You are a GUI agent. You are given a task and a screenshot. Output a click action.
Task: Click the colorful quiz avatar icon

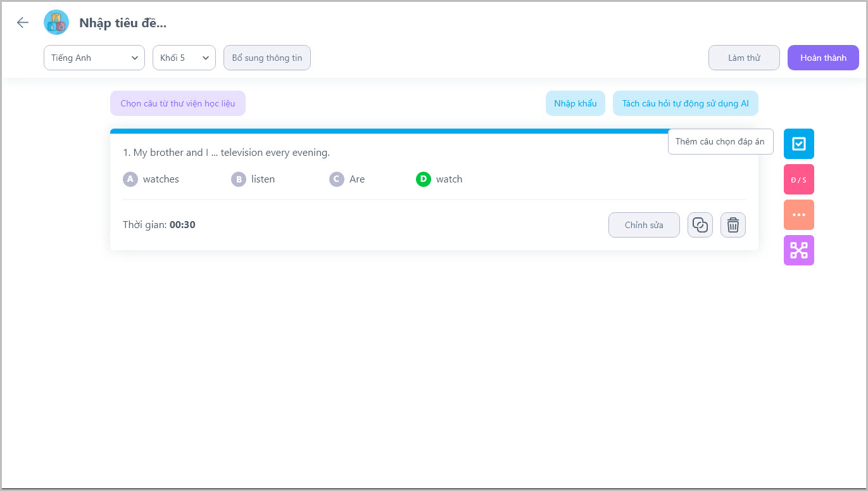coord(56,23)
